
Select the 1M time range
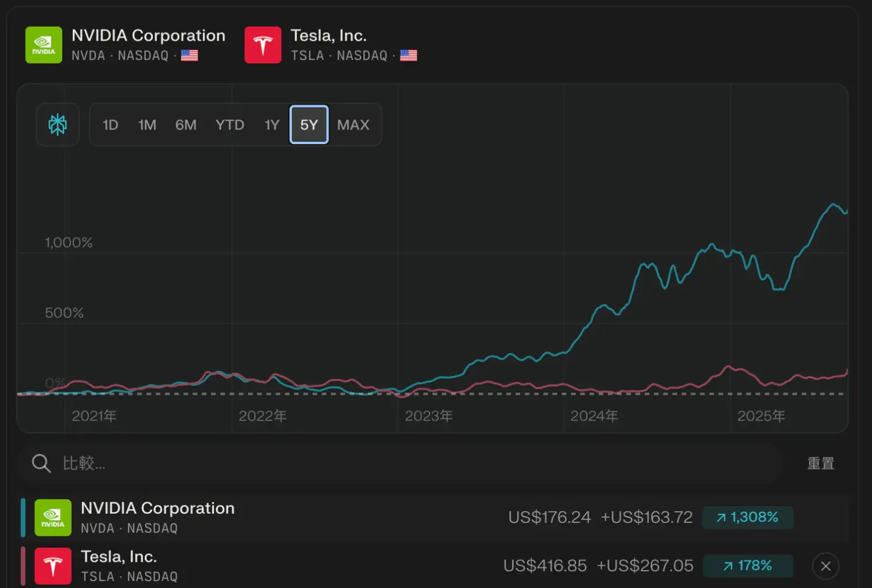pos(147,125)
